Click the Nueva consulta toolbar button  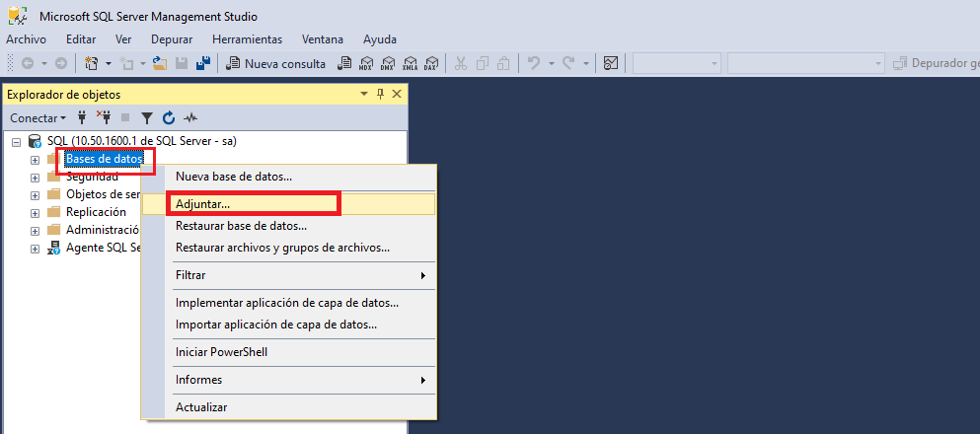click(x=276, y=64)
